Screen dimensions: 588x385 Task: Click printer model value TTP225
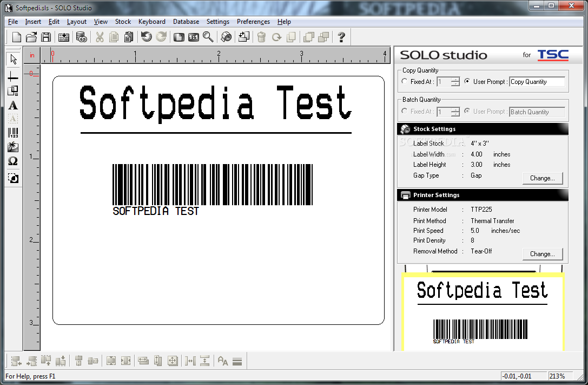pos(481,210)
